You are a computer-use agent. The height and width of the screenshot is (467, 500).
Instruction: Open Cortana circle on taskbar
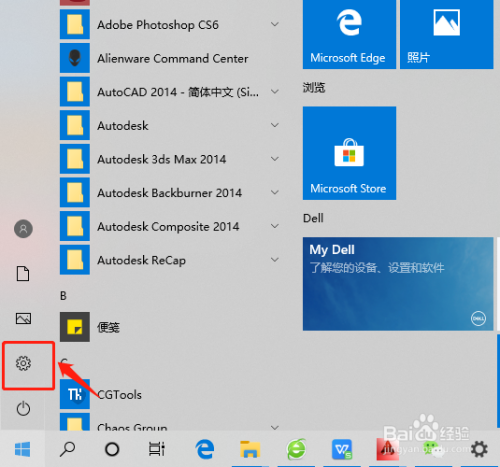(112, 449)
